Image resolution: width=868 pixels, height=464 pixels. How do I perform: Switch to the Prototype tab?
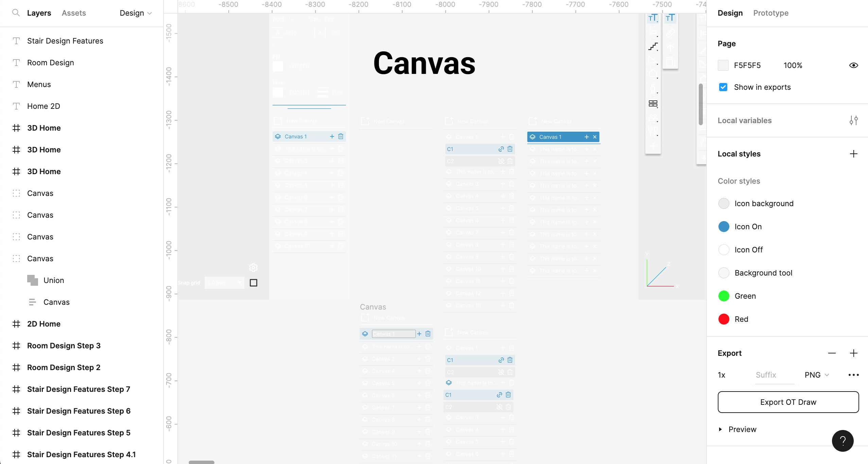[x=771, y=13]
